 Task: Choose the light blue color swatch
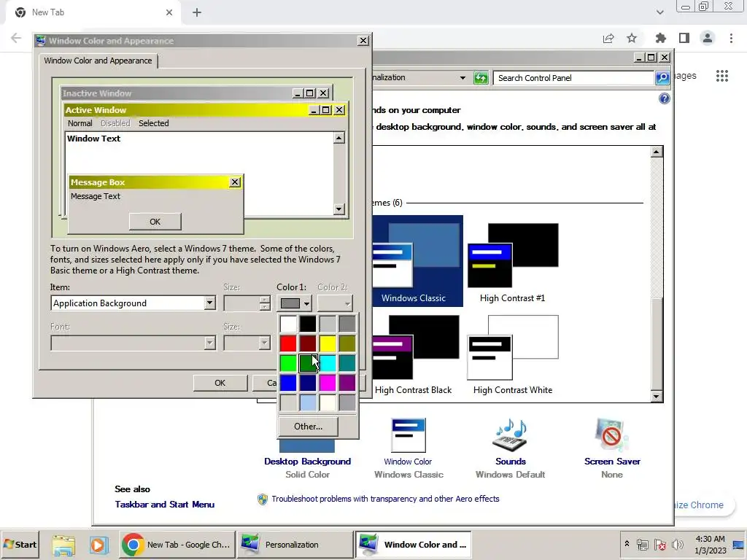click(308, 402)
